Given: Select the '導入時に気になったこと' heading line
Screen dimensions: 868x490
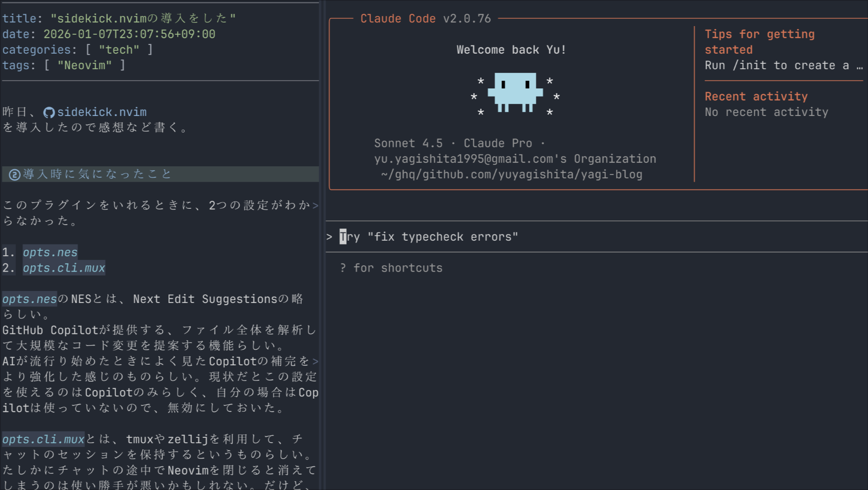Looking at the screenshot, I should tap(97, 174).
